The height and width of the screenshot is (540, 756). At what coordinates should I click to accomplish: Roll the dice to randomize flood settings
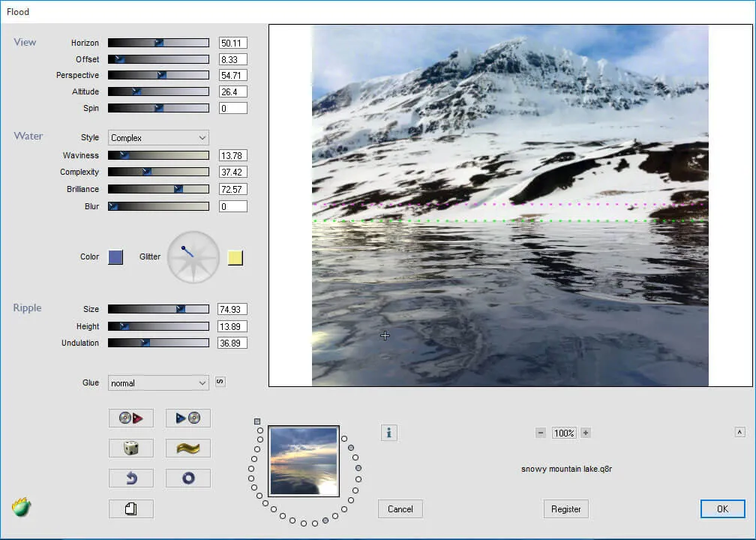[x=130, y=448]
